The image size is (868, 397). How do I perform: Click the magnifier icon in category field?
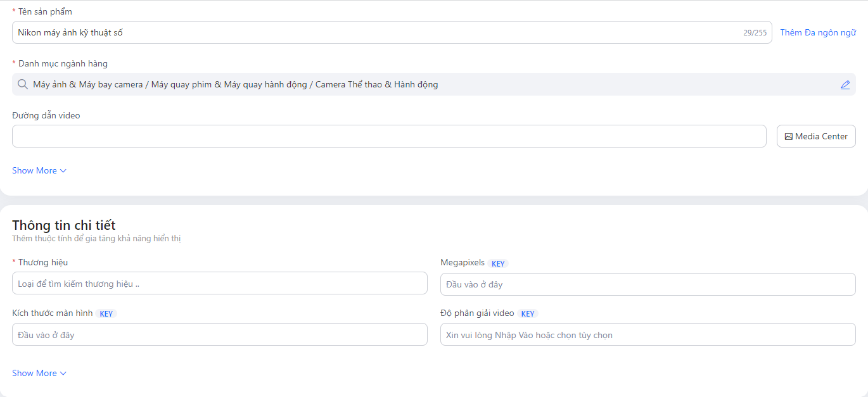click(x=23, y=84)
